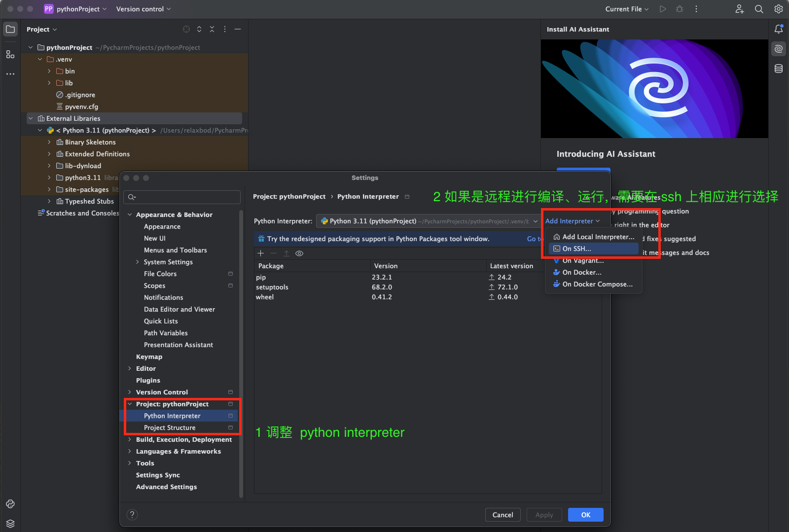
Task: Click Collapse All icon in Project panel header
Action: point(212,29)
